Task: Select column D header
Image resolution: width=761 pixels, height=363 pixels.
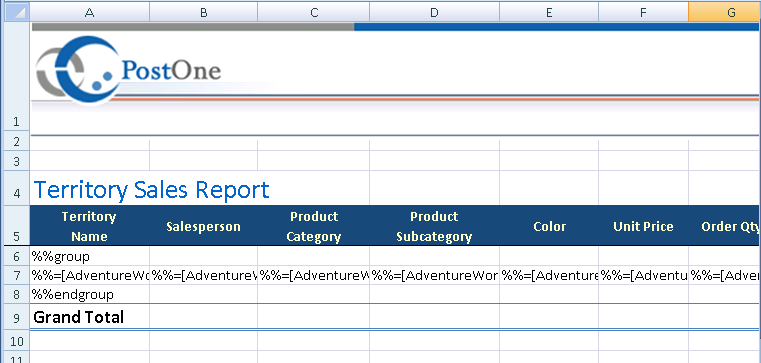Action: point(434,12)
